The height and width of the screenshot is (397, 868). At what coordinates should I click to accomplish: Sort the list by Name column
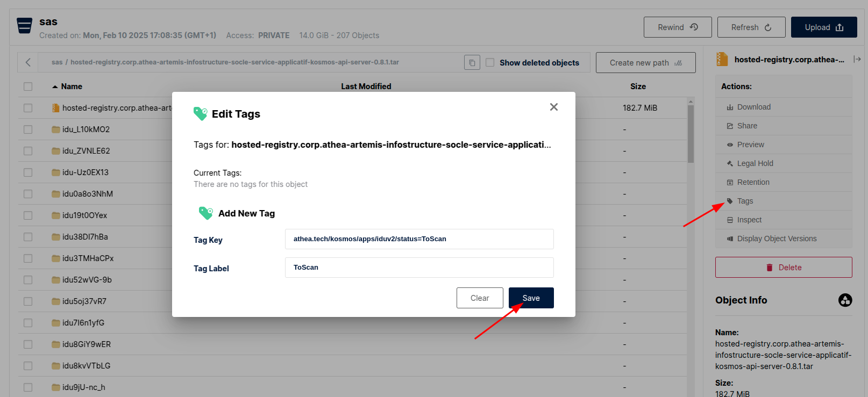(71, 86)
